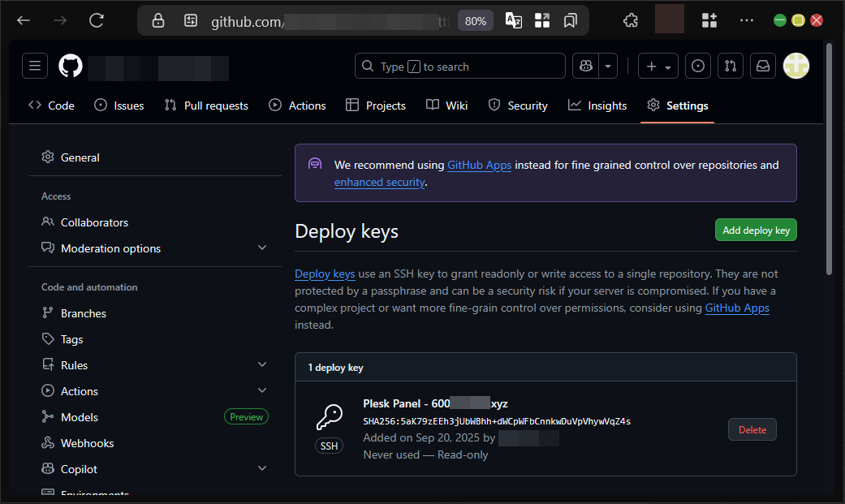The width and height of the screenshot is (845, 504).
Task: Switch to the Actions tab
Action: [297, 106]
